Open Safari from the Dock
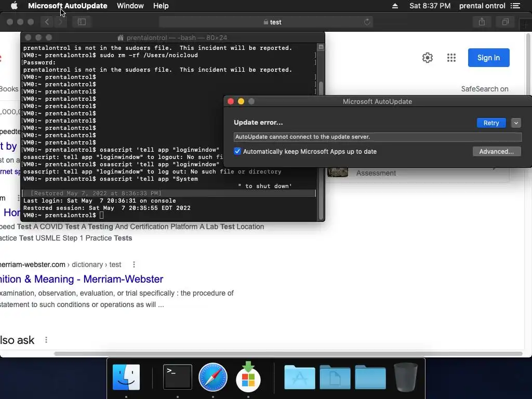 click(212, 377)
